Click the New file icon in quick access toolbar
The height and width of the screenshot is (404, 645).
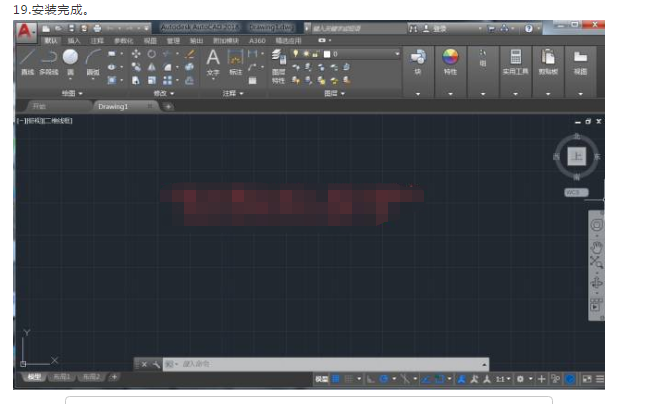(46, 28)
